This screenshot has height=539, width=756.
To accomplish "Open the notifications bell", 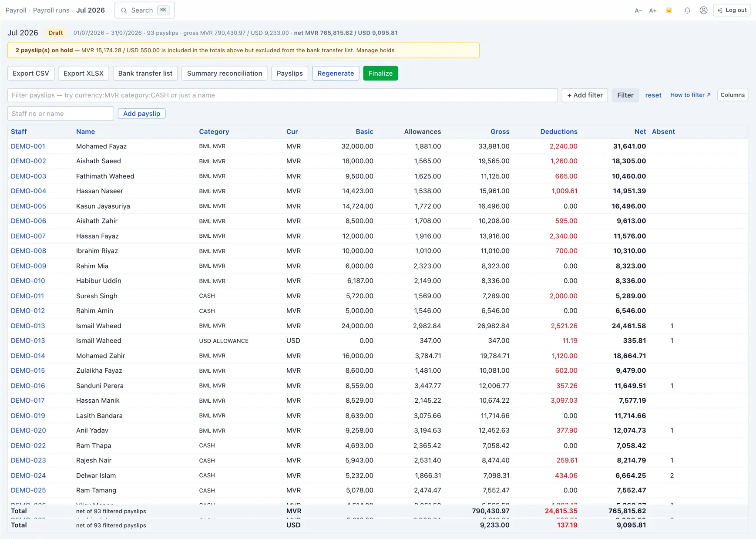I will point(687,10).
